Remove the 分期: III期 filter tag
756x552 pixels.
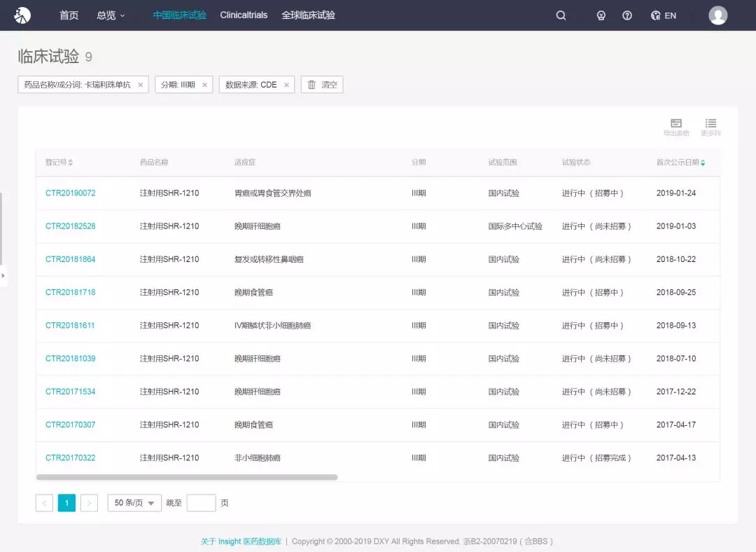point(204,85)
